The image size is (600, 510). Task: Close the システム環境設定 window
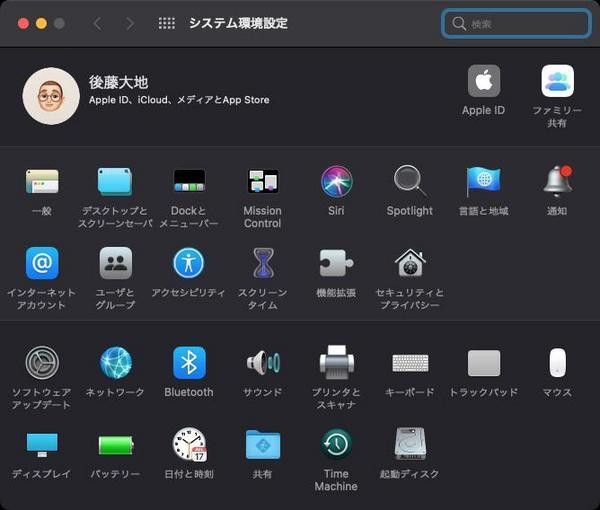tap(23, 24)
